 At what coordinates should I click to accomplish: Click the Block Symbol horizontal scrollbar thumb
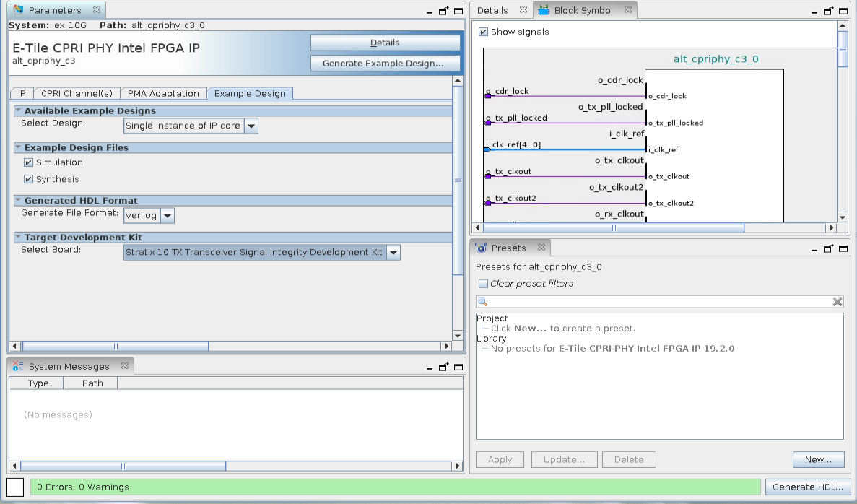coord(613,228)
